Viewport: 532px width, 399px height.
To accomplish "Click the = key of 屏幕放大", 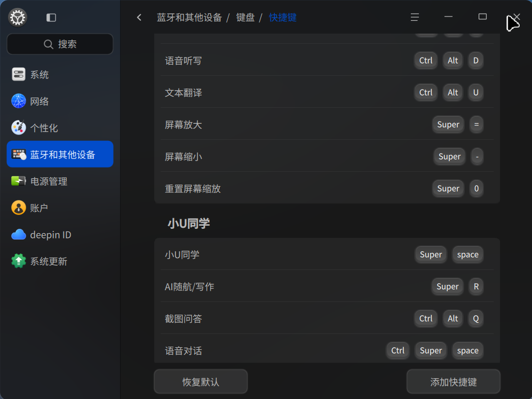I will point(477,124).
